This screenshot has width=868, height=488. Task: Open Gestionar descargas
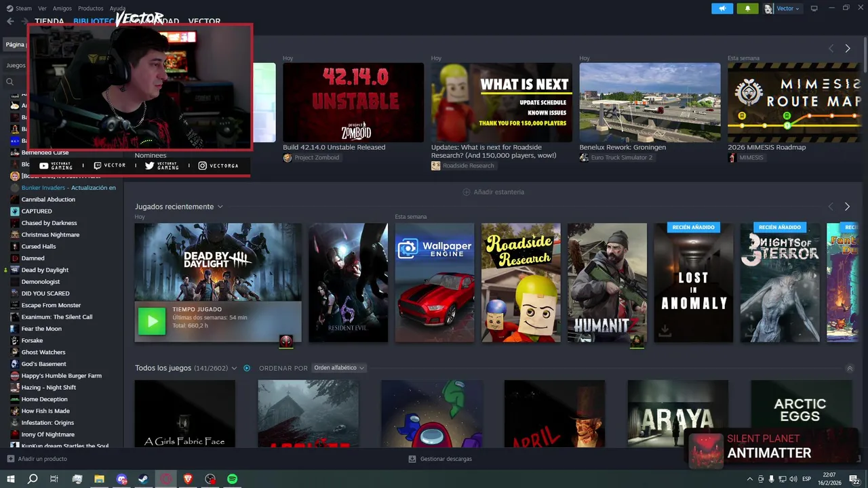tap(440, 459)
